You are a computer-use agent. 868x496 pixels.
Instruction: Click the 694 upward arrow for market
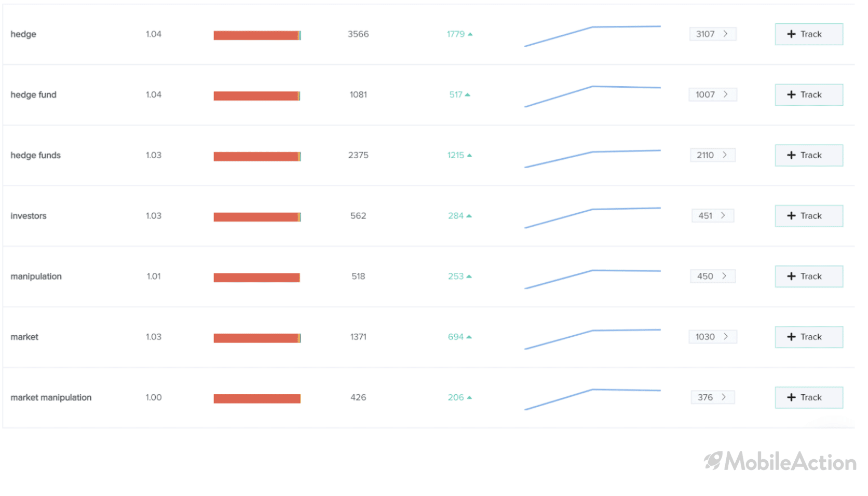tap(469, 337)
